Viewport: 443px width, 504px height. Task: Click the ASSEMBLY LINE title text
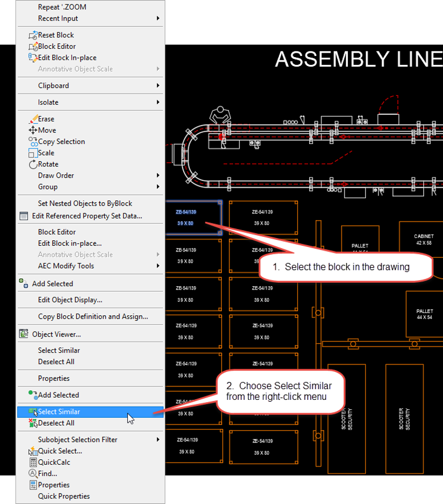tap(359, 59)
